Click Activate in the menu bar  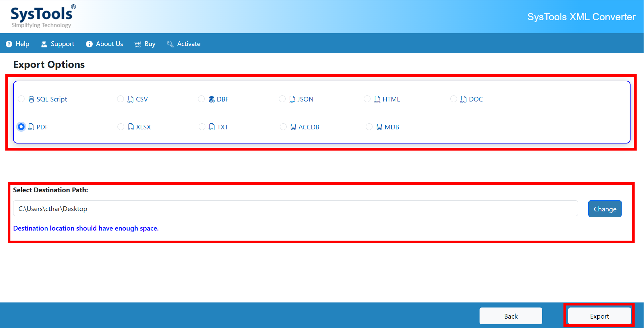[x=184, y=44]
